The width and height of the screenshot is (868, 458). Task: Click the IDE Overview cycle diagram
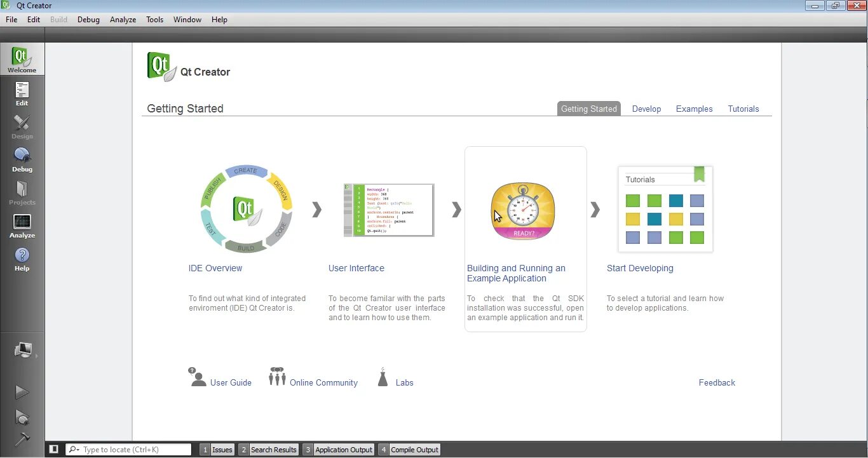pos(247,209)
